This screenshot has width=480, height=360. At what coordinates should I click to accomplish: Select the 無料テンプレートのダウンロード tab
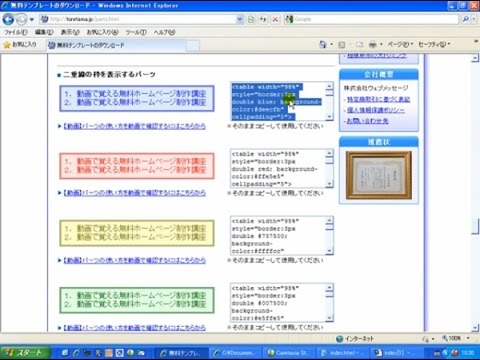point(115,45)
